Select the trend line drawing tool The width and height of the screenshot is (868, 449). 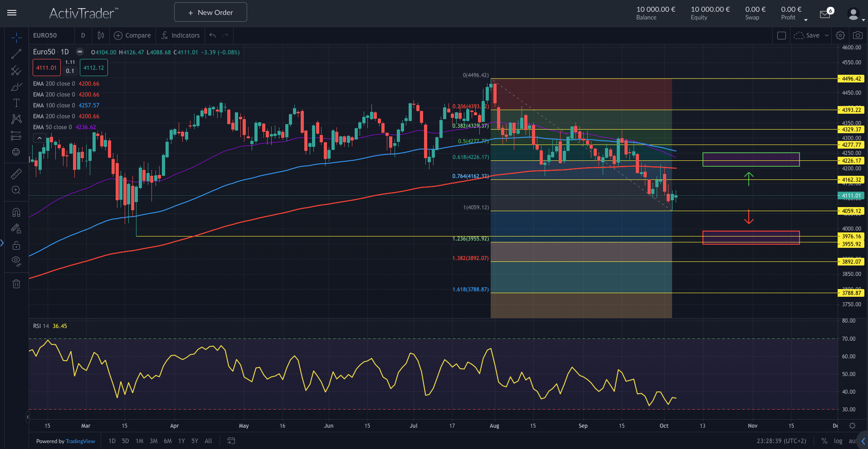click(16, 54)
